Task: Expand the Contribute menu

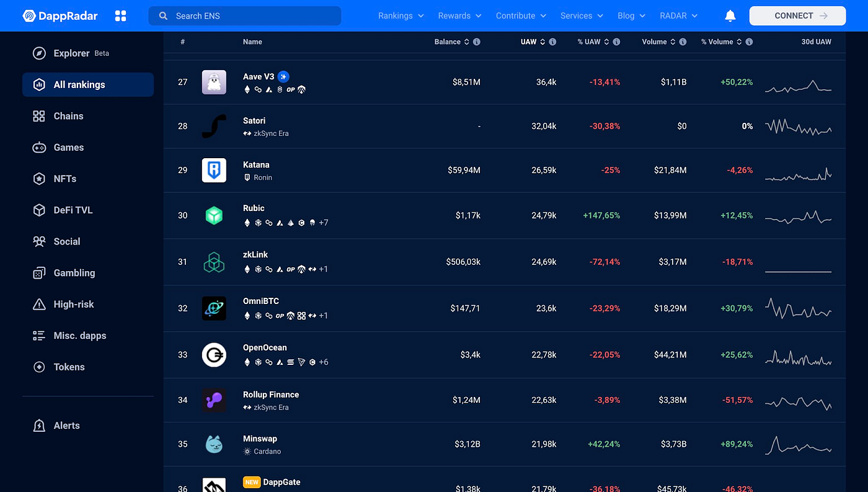Action: (x=521, y=16)
